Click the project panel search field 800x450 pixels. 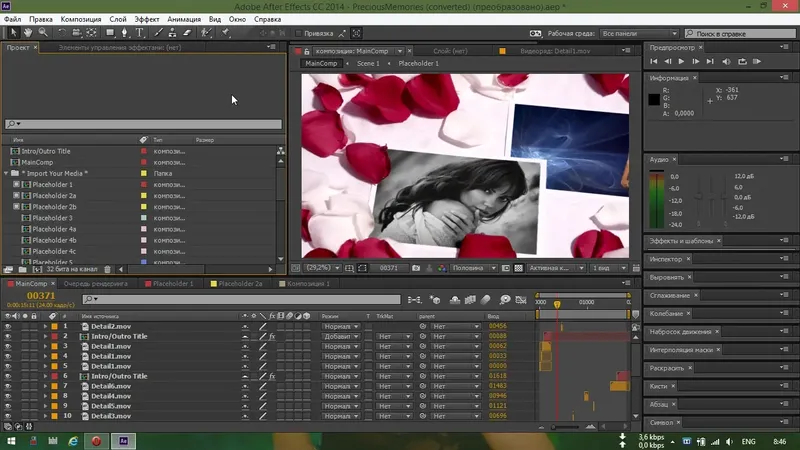(x=140, y=125)
